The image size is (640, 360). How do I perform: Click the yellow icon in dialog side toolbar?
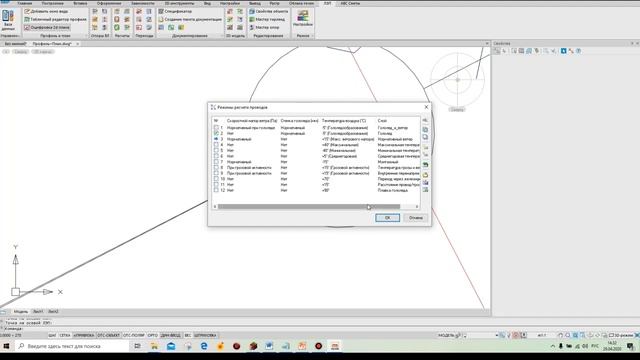click(425, 175)
